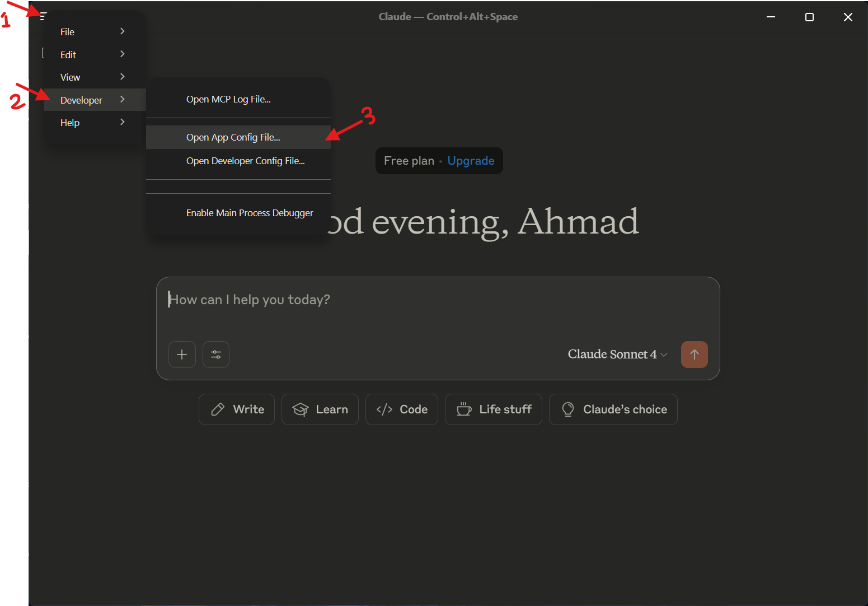The height and width of the screenshot is (606, 868).
Task: Expand View submenu chevron
Action: 123,77
